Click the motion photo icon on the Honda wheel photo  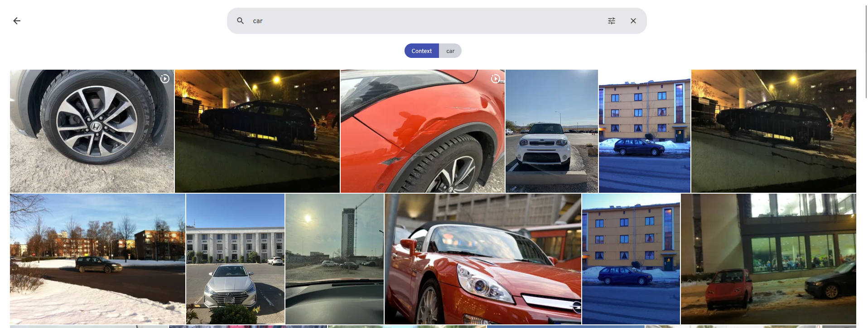[165, 79]
